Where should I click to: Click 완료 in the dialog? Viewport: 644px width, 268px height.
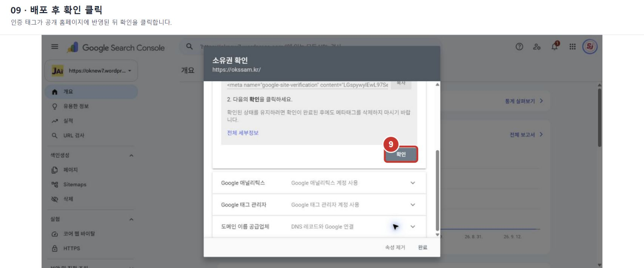click(x=422, y=248)
